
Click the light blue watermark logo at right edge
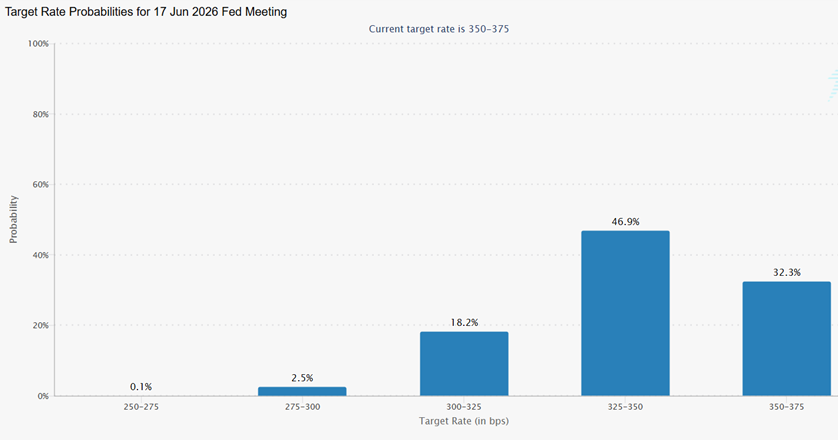[x=832, y=87]
